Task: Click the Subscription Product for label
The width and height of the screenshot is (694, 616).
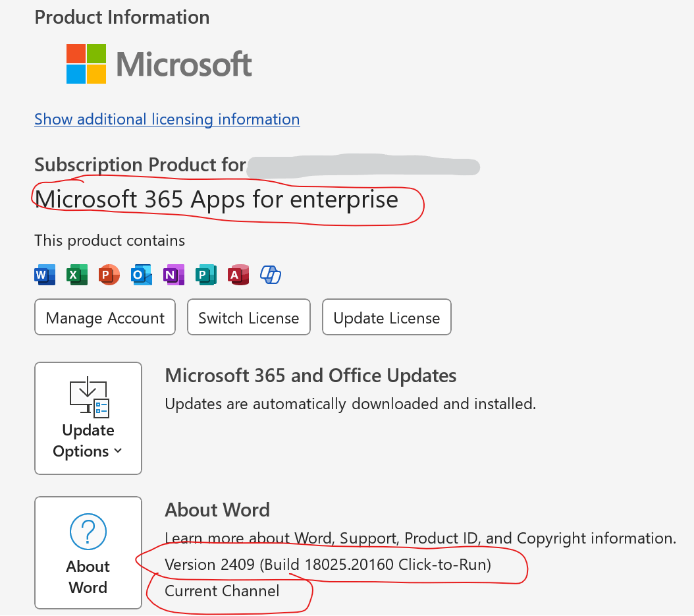Action: (140, 165)
